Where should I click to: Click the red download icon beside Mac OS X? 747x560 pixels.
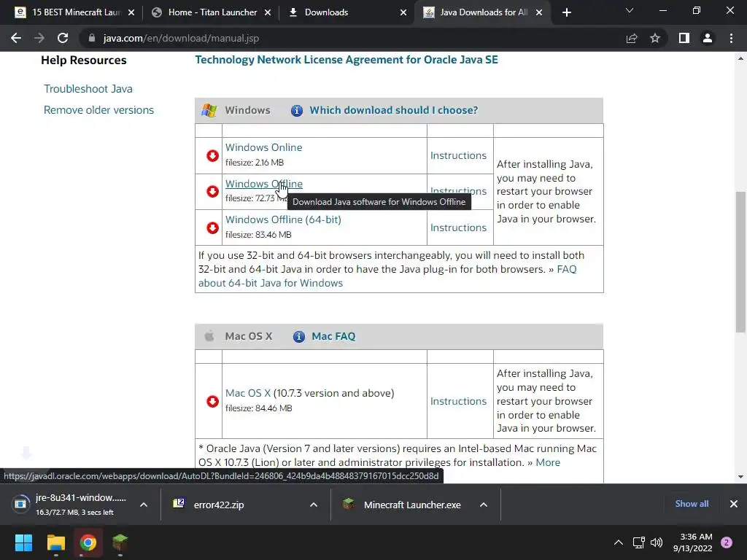coord(212,401)
